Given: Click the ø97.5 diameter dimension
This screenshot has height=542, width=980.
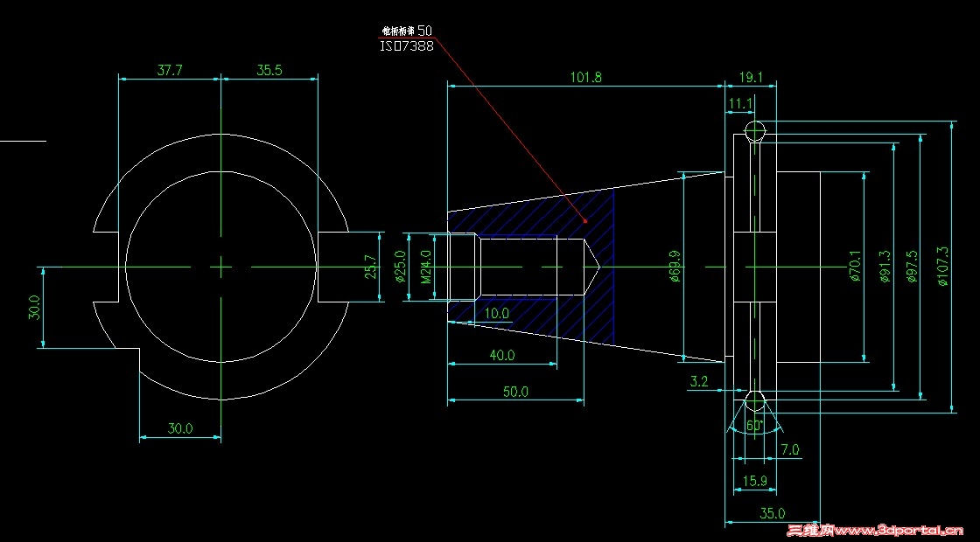Looking at the screenshot, I should coord(911,267).
